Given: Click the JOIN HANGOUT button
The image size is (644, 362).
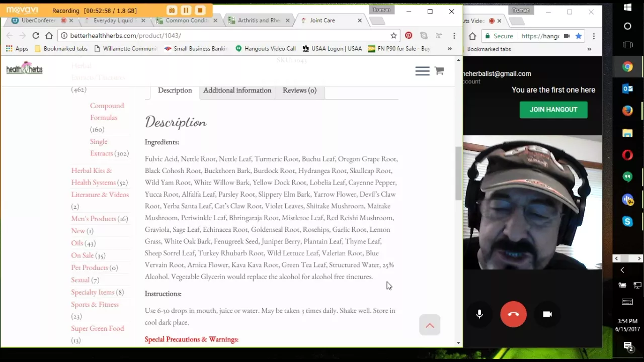Looking at the screenshot, I should pos(553,110).
